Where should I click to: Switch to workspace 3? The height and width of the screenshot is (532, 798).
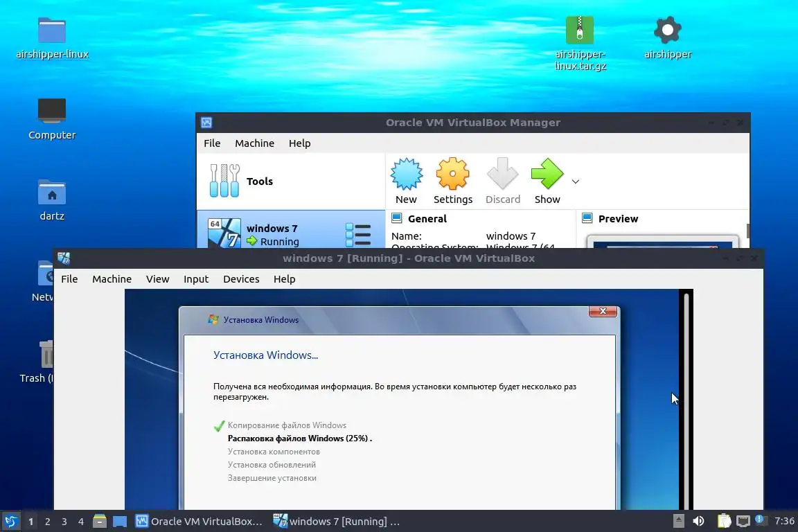(x=64, y=522)
